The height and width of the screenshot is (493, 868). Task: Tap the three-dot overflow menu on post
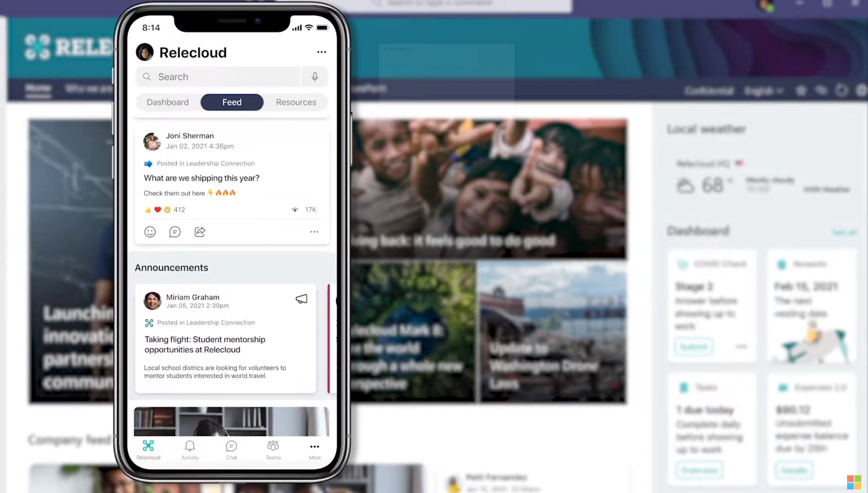(x=314, y=232)
